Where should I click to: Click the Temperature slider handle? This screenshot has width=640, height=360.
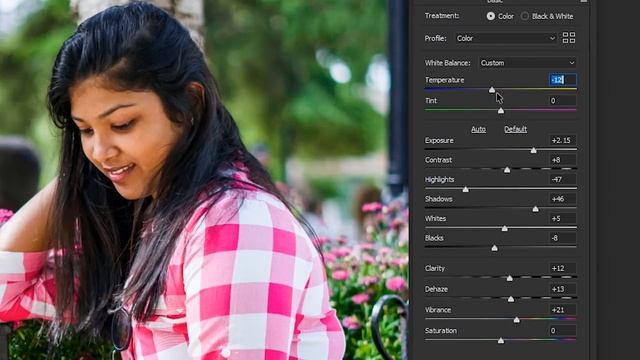point(492,90)
